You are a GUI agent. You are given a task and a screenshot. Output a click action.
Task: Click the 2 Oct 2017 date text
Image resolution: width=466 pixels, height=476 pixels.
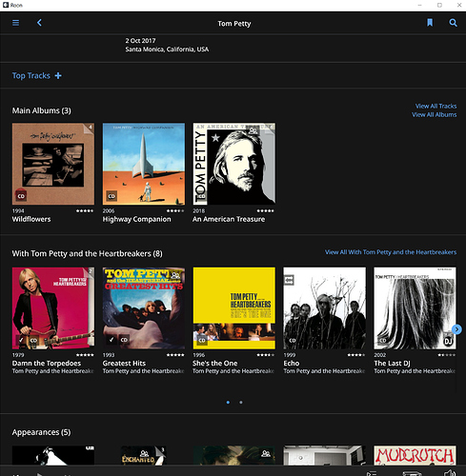tap(140, 41)
